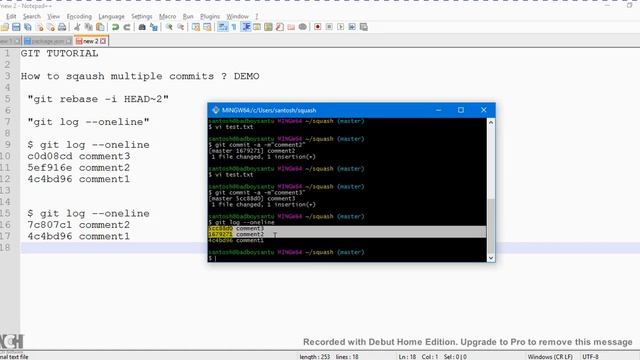Toggle Word wrap toolbar icon
Viewport: 640px width, 360px height.
click(x=222, y=27)
